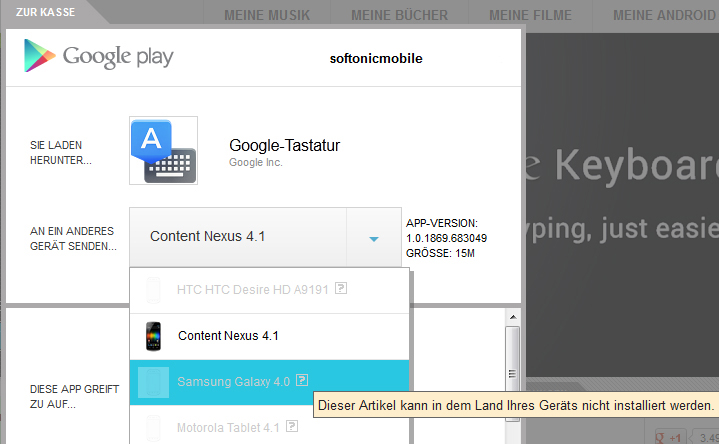Image resolution: width=719 pixels, height=444 pixels.
Task: Click the Samsung Galaxy device placeholder icon
Action: (153, 382)
